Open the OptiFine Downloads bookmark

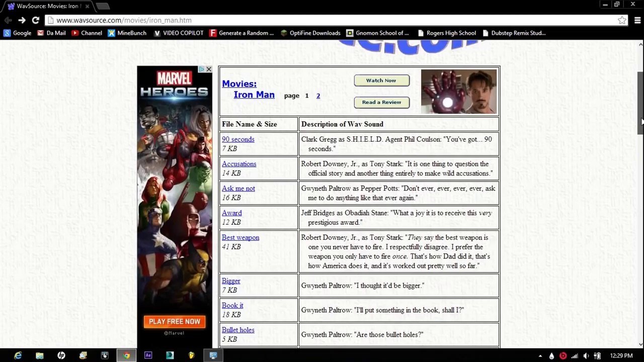tap(310, 33)
